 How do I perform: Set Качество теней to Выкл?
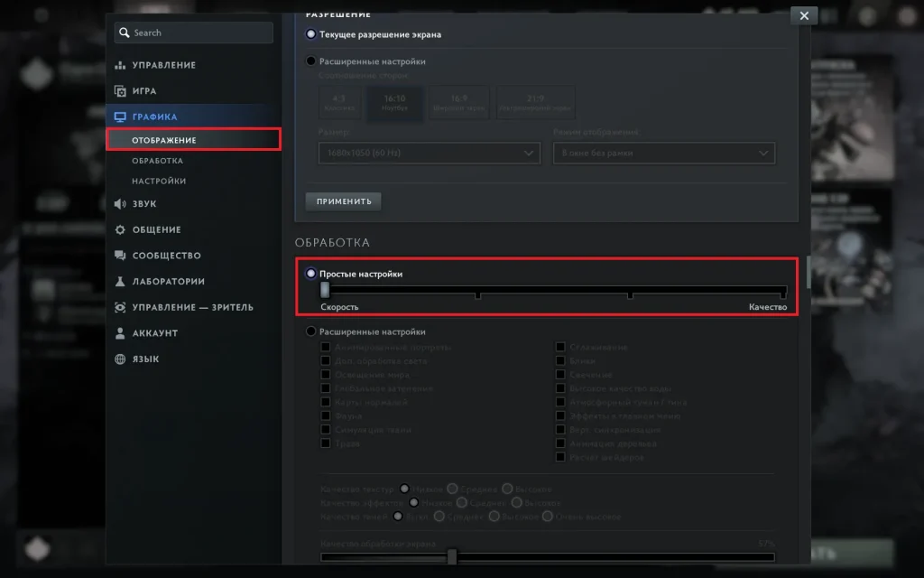[398, 516]
